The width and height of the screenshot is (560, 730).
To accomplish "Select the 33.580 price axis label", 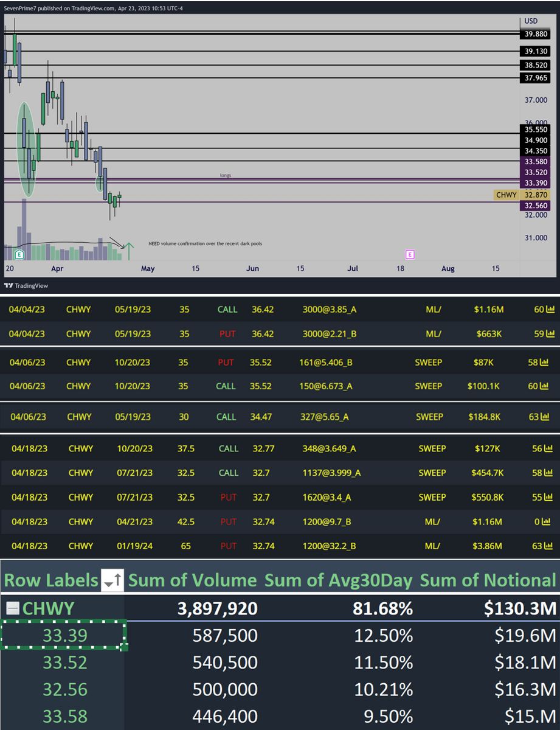I will 535,162.
